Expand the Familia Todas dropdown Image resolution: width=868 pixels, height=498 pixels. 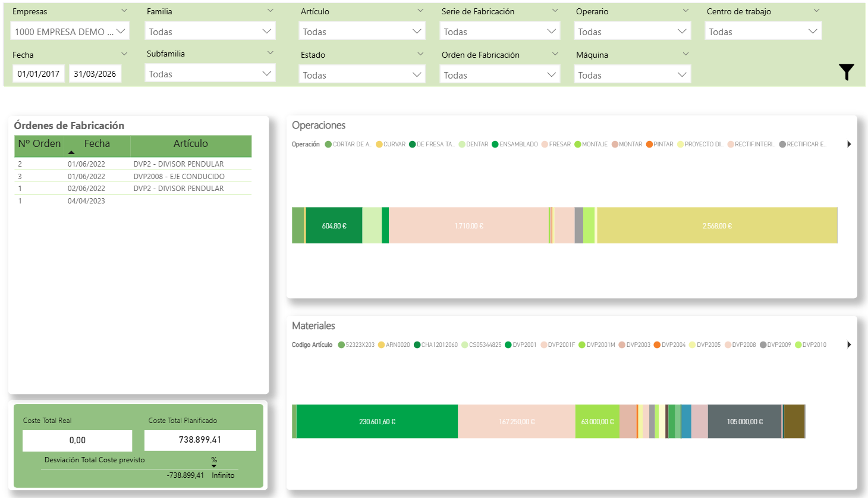pos(210,32)
